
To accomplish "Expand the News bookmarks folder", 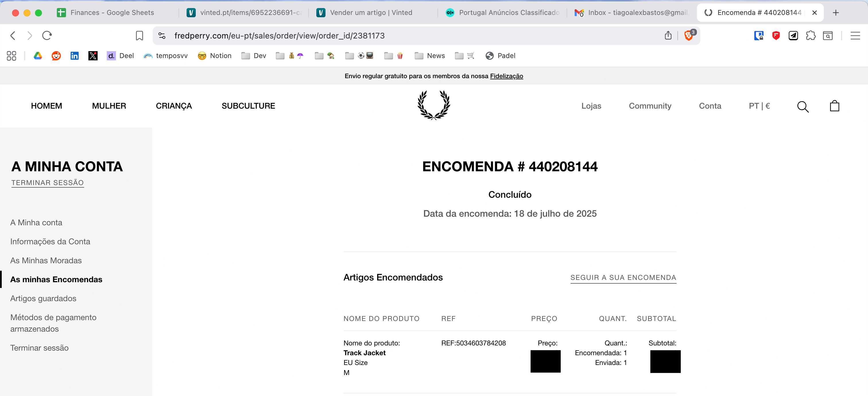I will tap(430, 56).
